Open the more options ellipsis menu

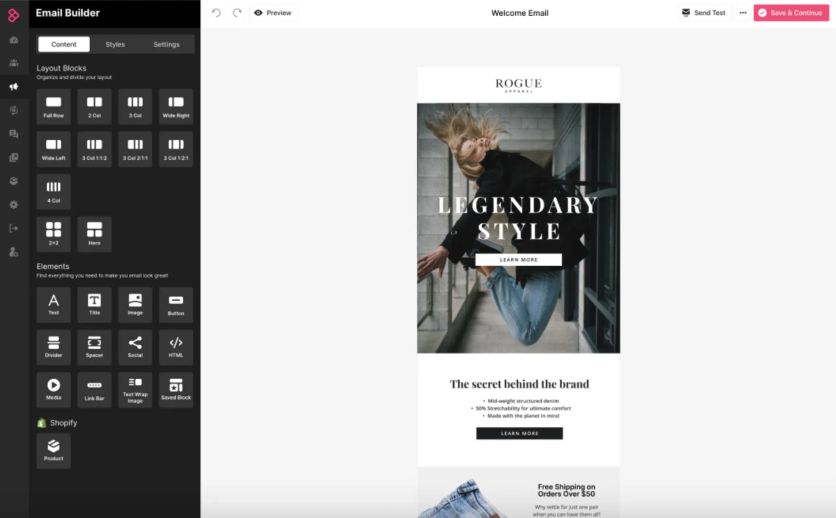pos(743,13)
